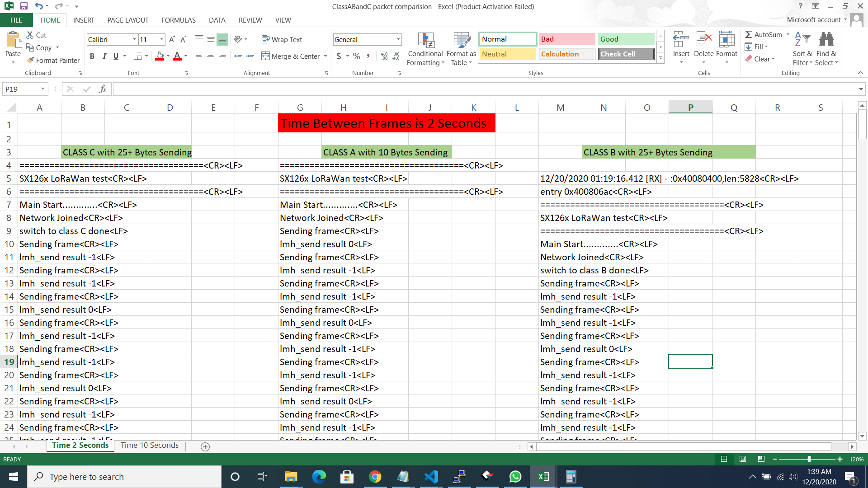Screen dimensions: 868x488
Task: Click the Orientation text angle icon
Action: 238,39
